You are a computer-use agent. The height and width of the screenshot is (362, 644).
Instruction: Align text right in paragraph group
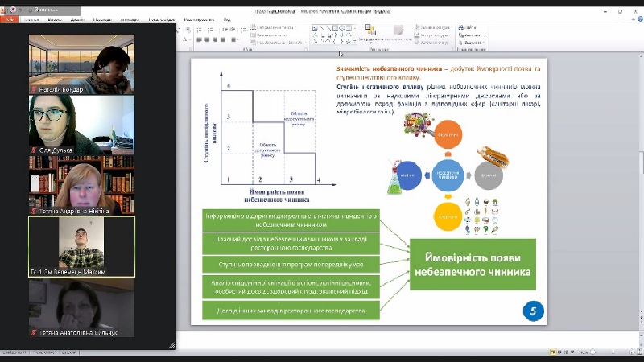pyautogui.click(x=215, y=39)
